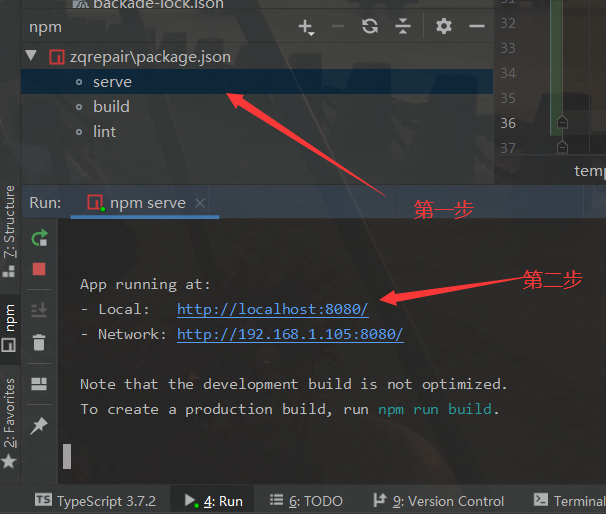This screenshot has width=606, height=514.
Task: Restore layout using the Run panel layout icon
Action: click(x=39, y=384)
